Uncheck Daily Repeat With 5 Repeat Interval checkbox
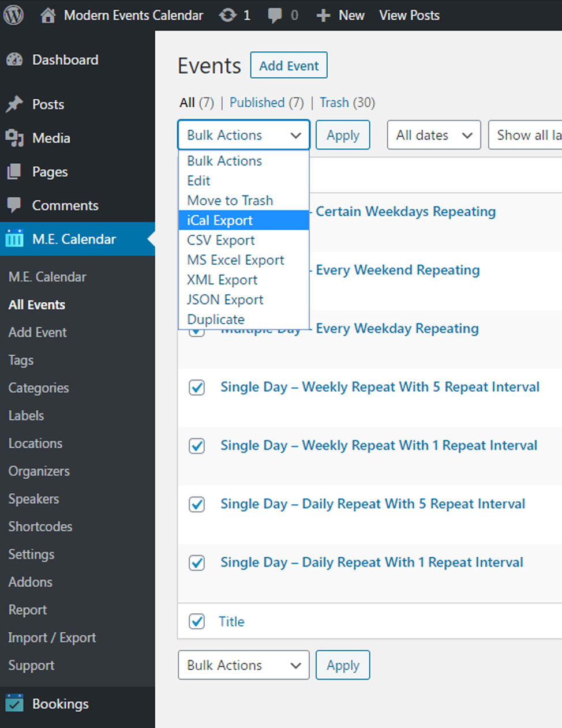Viewport: 562px width, 728px height. 197,504
